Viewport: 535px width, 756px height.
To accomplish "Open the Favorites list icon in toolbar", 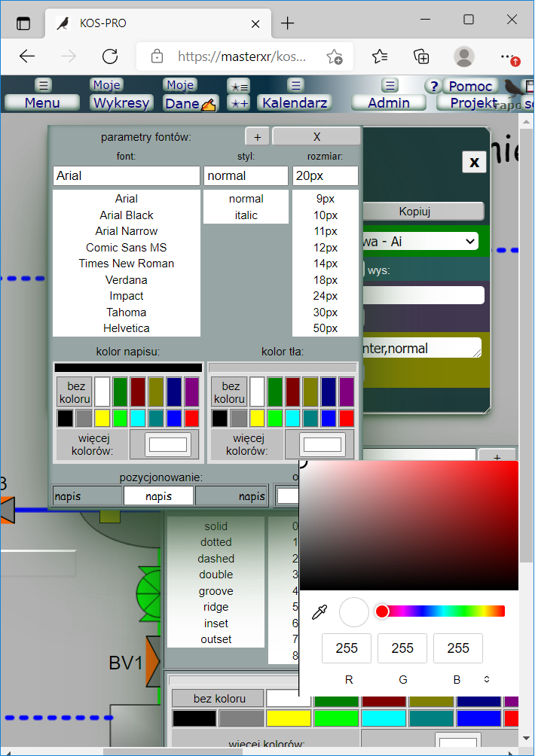I will 380,56.
